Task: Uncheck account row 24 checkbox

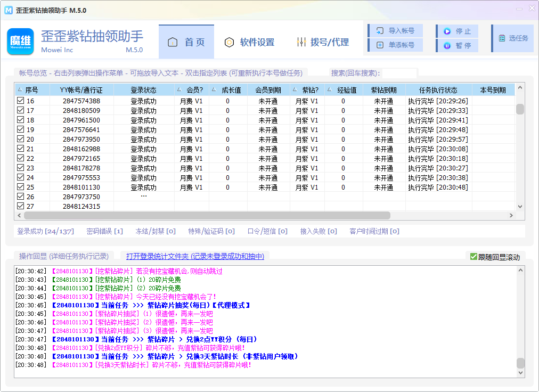Action: (21, 177)
